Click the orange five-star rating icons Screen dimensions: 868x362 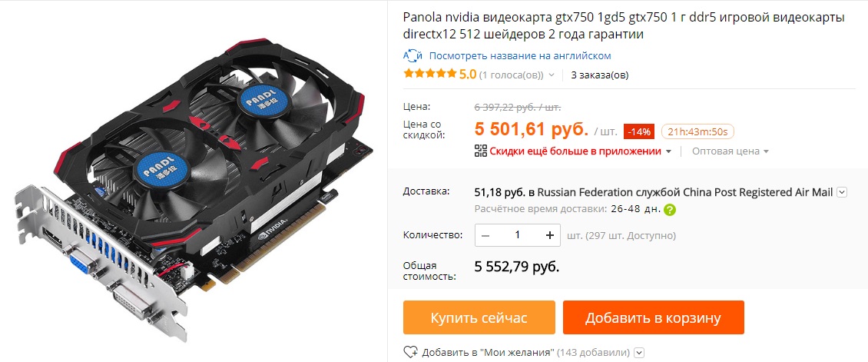point(431,75)
